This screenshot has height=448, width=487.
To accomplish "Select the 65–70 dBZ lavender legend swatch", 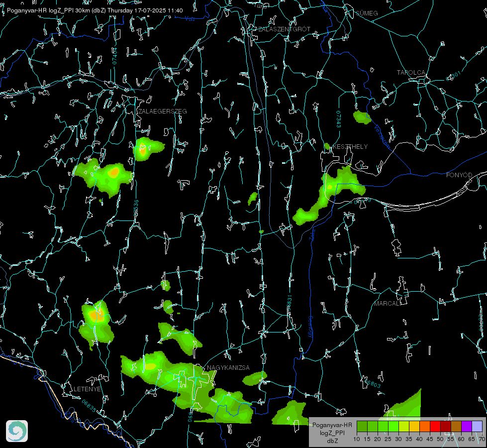I will pos(477,426).
